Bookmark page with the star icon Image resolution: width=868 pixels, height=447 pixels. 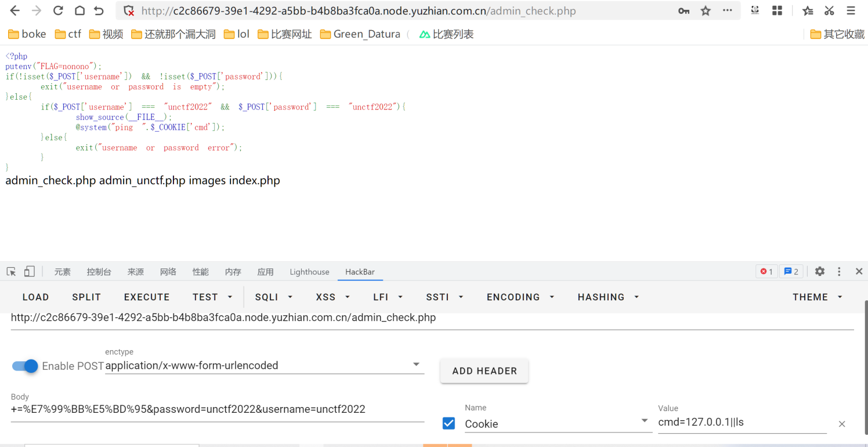706,10
